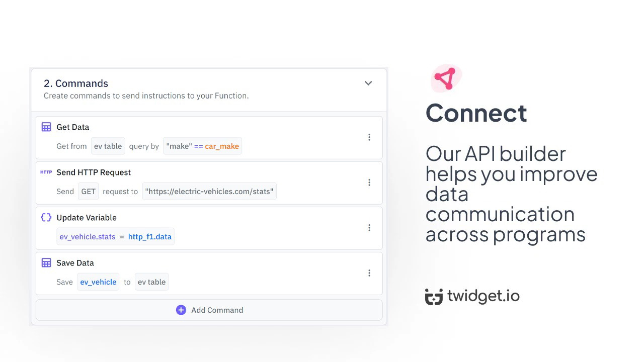Open the Update Variable three-dot menu
644x362 pixels.
tap(369, 228)
